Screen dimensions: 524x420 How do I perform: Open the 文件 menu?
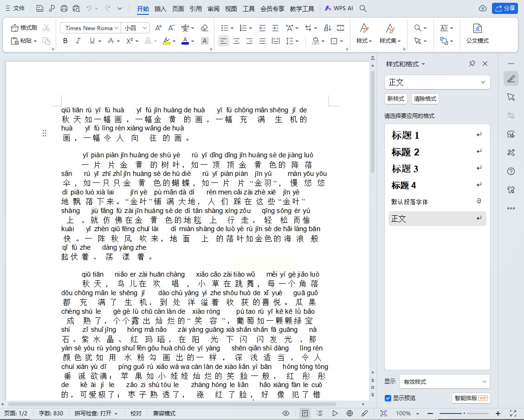coord(15,8)
